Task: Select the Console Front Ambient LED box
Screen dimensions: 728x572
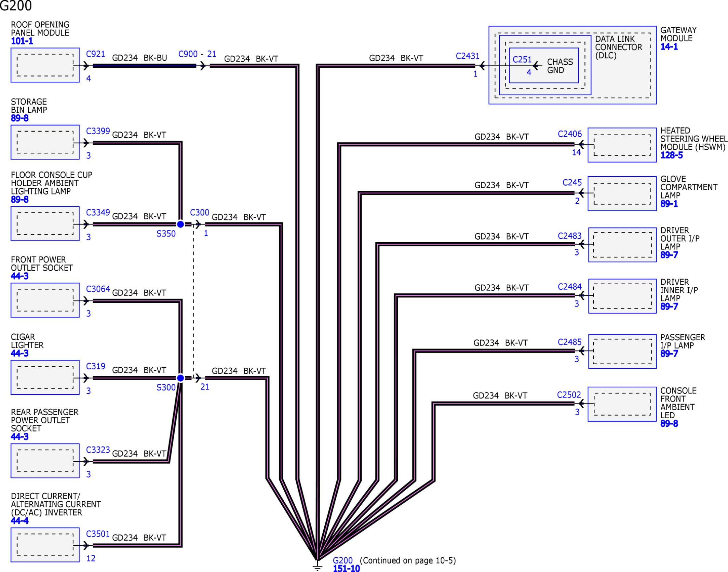Action: click(x=622, y=404)
